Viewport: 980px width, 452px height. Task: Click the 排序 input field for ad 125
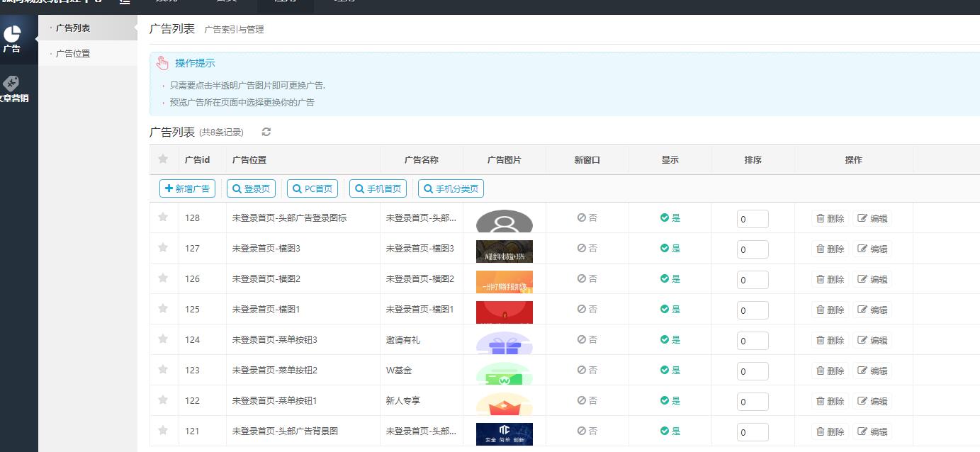click(x=752, y=310)
